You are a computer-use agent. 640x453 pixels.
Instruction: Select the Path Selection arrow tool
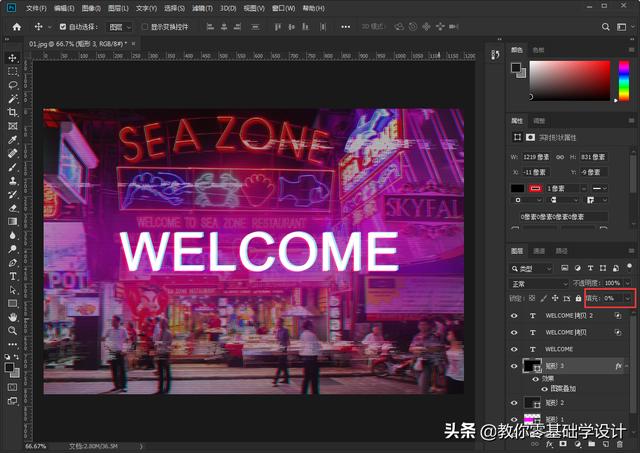tap(12, 290)
